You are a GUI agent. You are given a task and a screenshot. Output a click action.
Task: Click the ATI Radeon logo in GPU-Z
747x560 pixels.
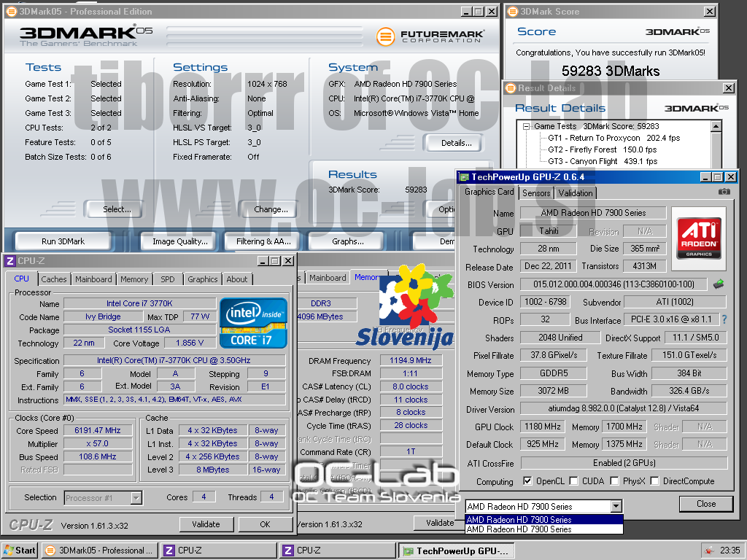[699, 238]
